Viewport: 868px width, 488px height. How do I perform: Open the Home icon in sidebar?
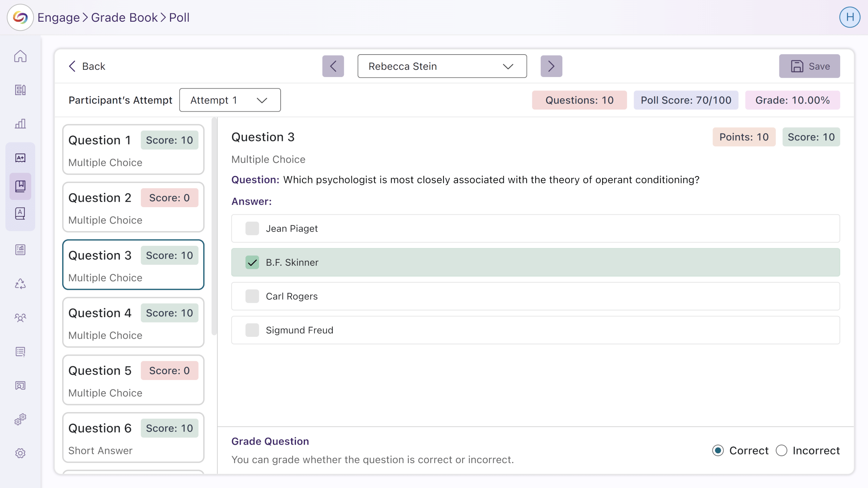(20, 56)
